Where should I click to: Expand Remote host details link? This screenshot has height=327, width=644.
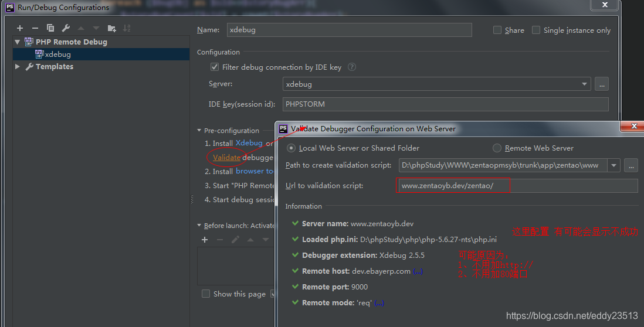click(x=418, y=271)
